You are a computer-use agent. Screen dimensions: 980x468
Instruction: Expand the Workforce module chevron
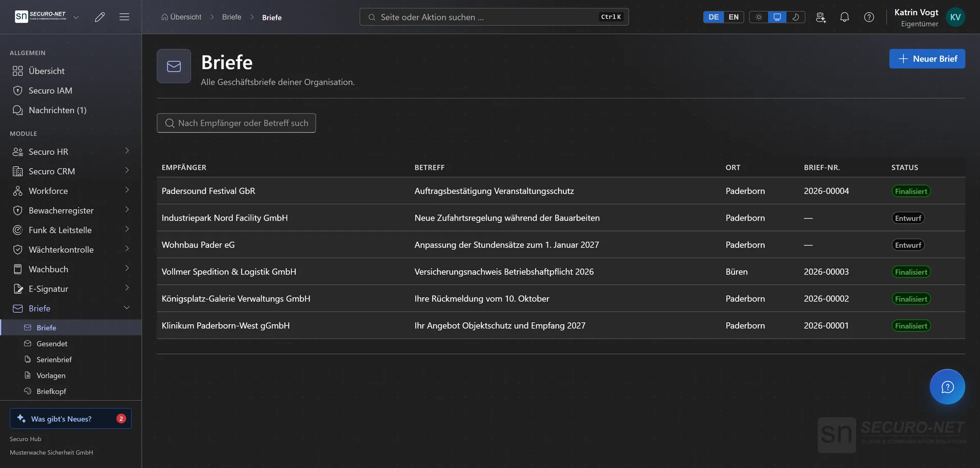[x=127, y=190]
